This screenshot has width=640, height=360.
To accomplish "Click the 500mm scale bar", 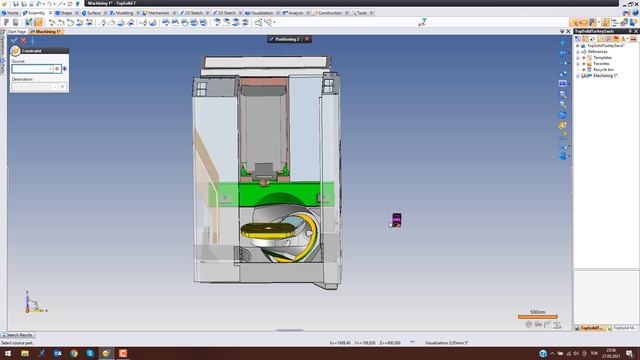I will click(x=538, y=316).
